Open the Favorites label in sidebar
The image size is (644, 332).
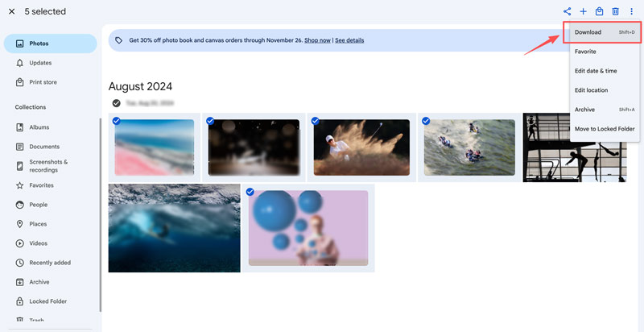(42, 185)
